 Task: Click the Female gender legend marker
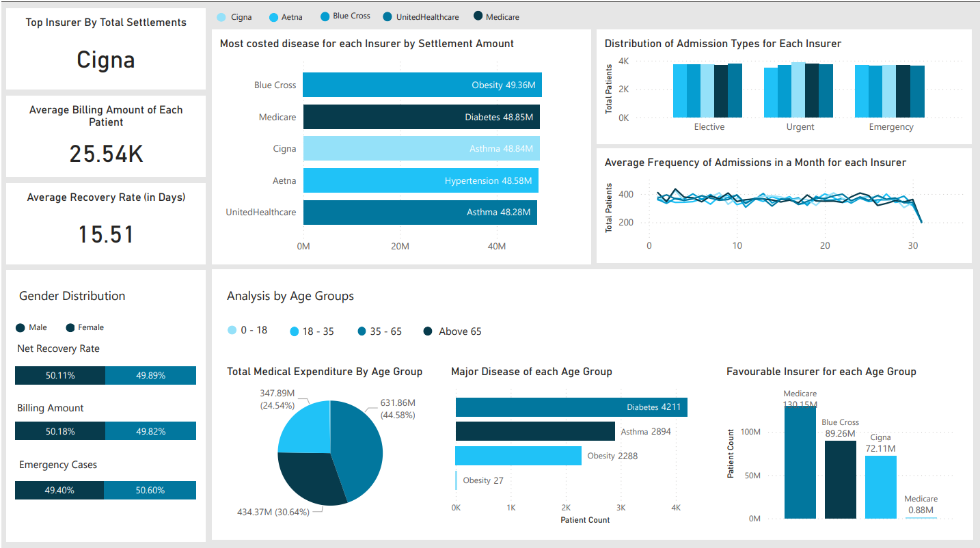[x=70, y=327]
